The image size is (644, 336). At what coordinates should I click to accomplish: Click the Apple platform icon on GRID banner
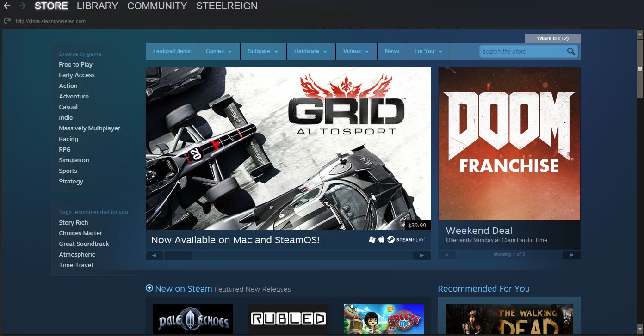click(x=382, y=239)
